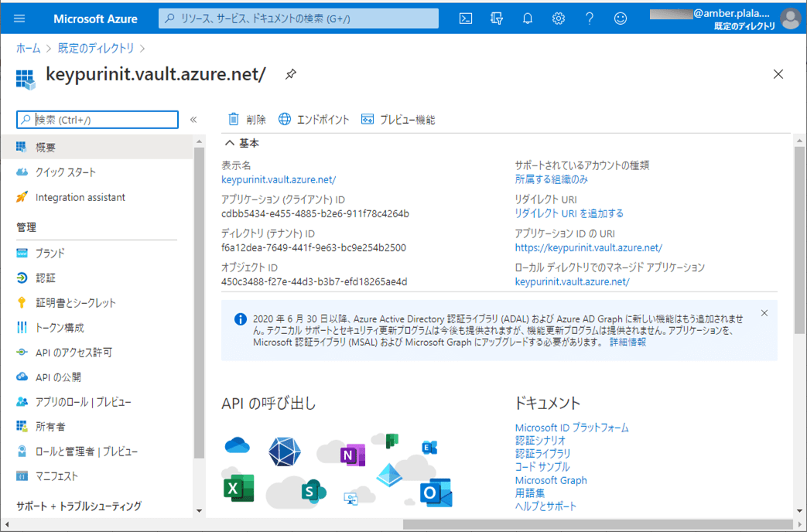807x532 pixels.
Task: Collapse the left menu with double chevron
Action: [x=193, y=120]
